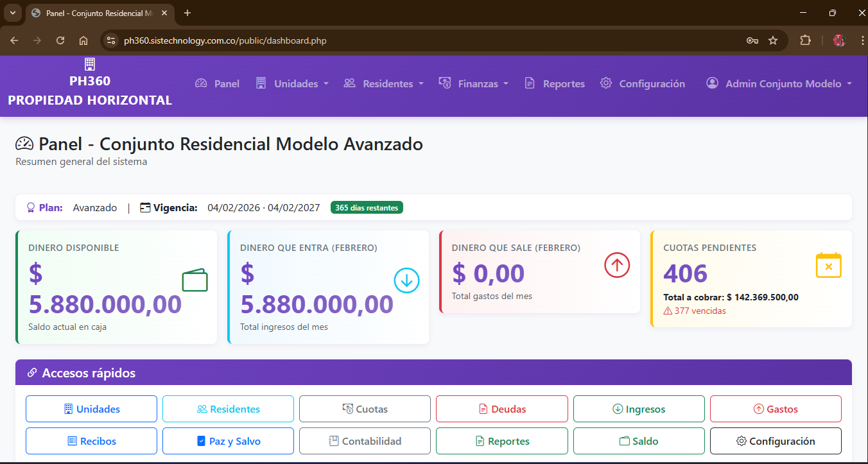Open Configuración in the top navbar
This screenshot has width=868, height=464.
[643, 83]
